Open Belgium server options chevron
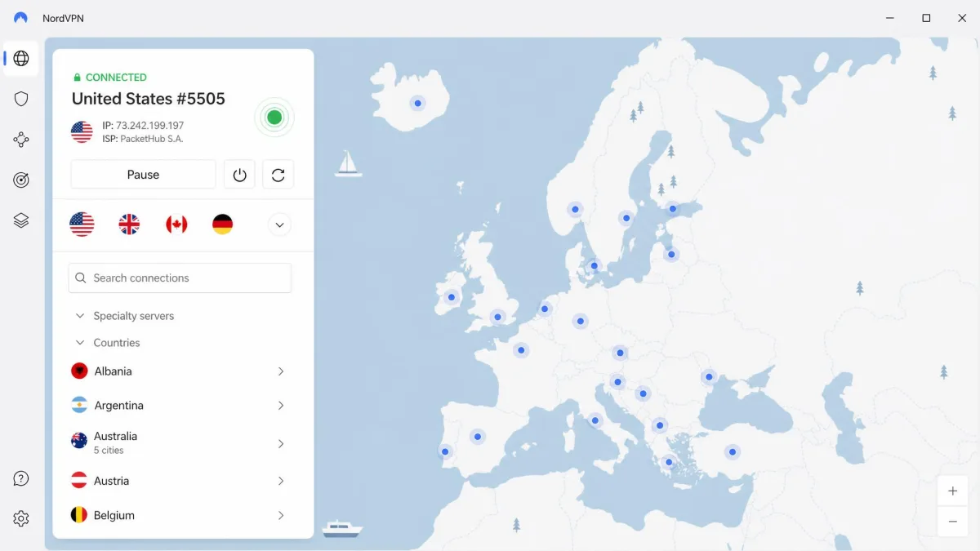 (x=280, y=515)
